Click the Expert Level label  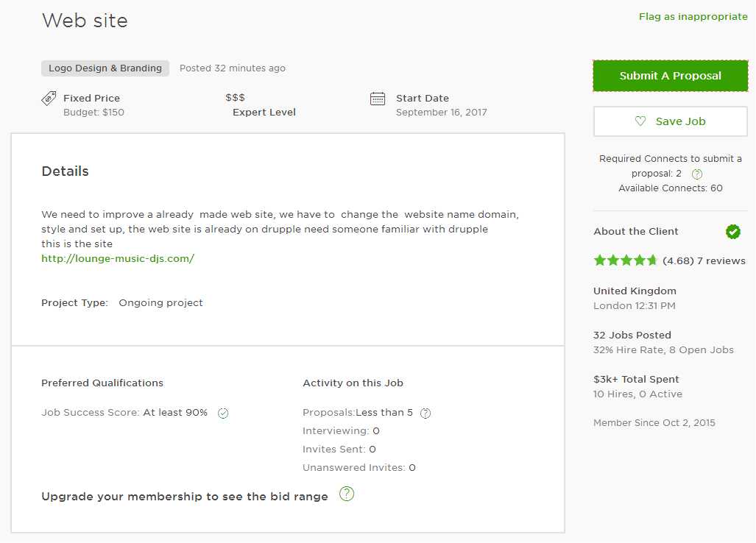[264, 113]
